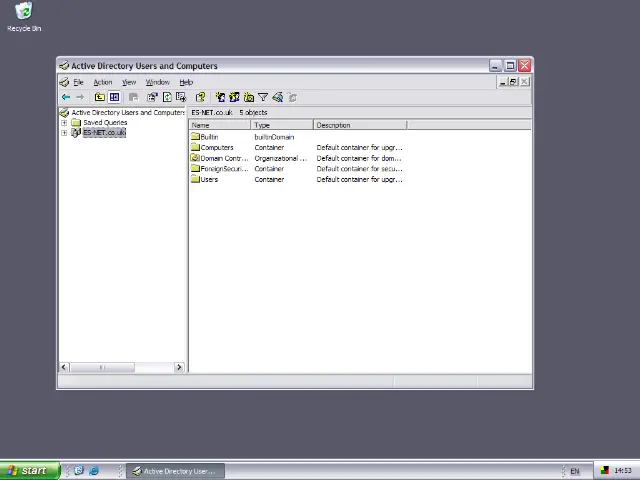
Task: Click the Create new group icon
Action: (234, 97)
